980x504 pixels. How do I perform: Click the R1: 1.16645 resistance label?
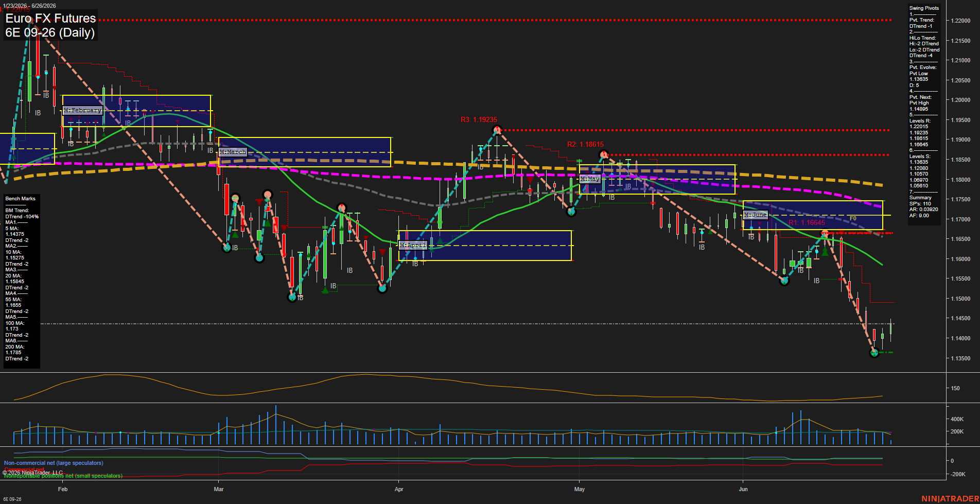pyautogui.click(x=807, y=222)
